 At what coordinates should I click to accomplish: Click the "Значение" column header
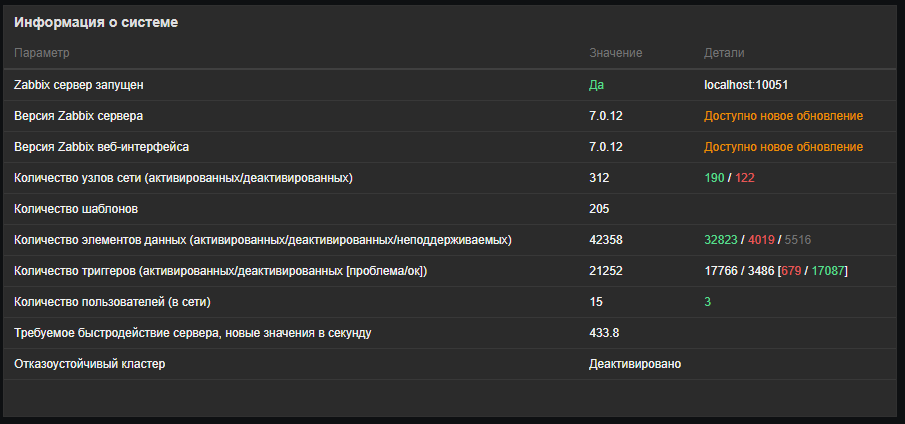pyautogui.click(x=615, y=52)
